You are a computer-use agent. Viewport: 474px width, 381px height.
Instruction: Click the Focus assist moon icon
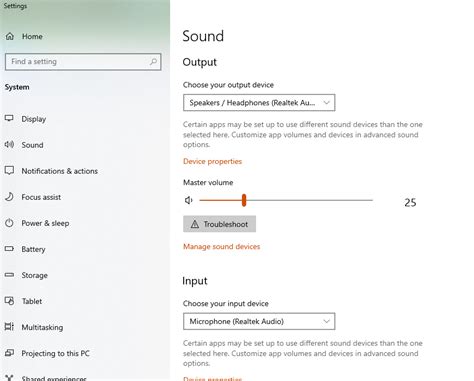[9, 197]
